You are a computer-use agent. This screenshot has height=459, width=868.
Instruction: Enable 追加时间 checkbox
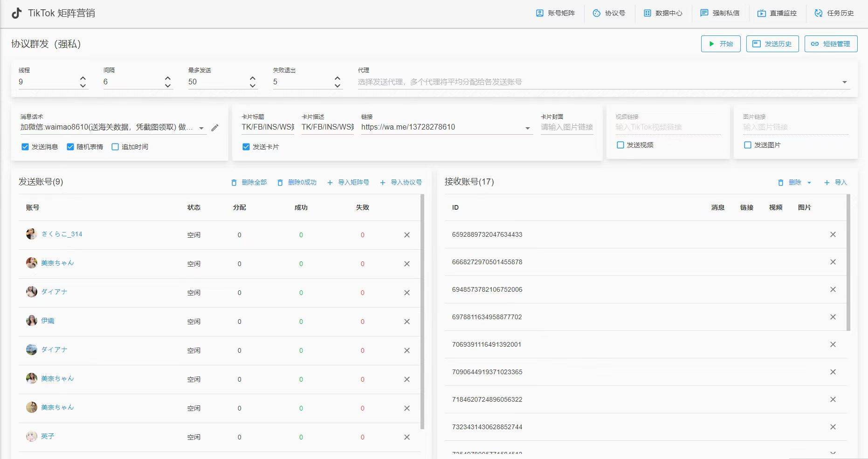115,147
